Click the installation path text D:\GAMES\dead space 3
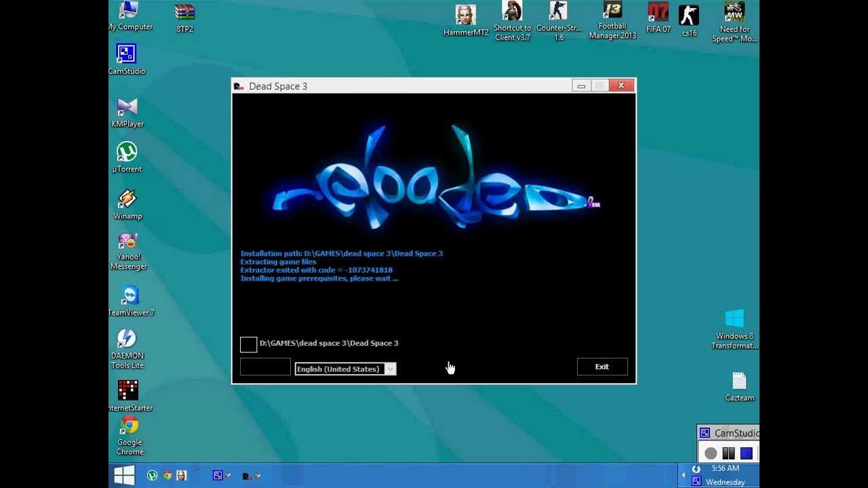This screenshot has height=488, width=868. pyautogui.click(x=329, y=343)
